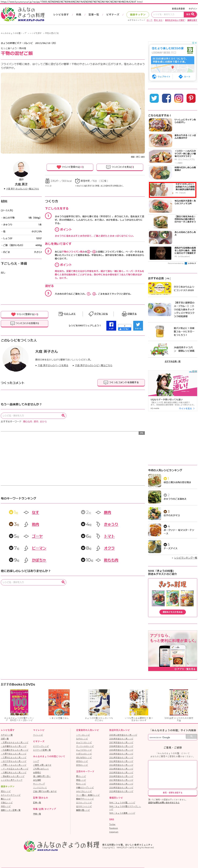The width and height of the screenshot is (198, 868).
Task: Open the Facebook icon in the sidebar
Action: click(x=166, y=98)
